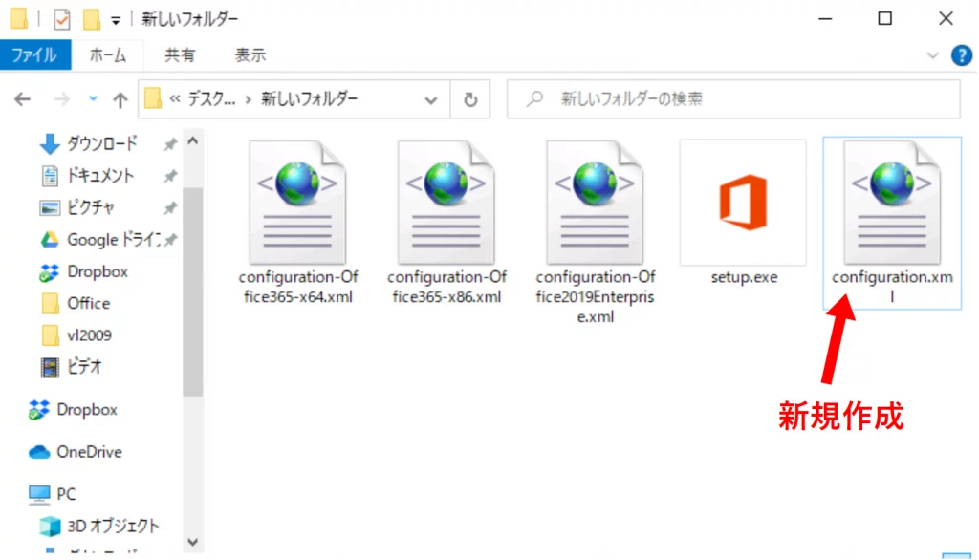This screenshot has width=979, height=560.
Task: Open the ファイル menu tab
Action: (34, 55)
